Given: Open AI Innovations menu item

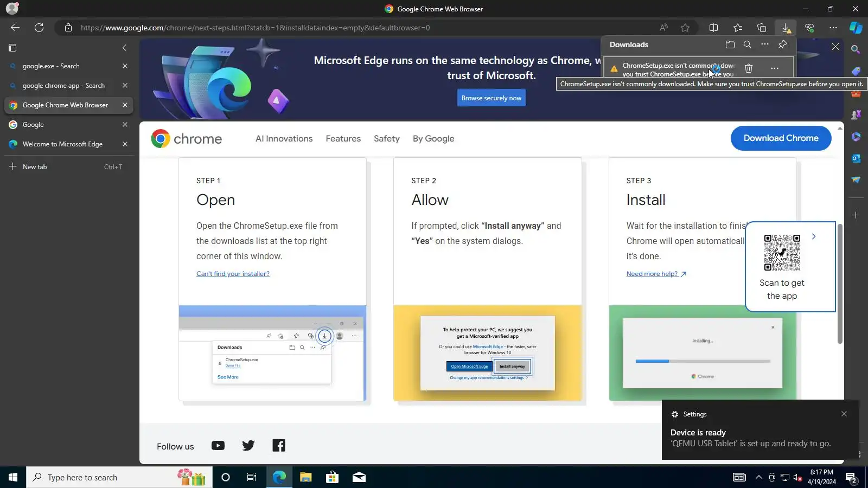Looking at the screenshot, I should (x=284, y=139).
